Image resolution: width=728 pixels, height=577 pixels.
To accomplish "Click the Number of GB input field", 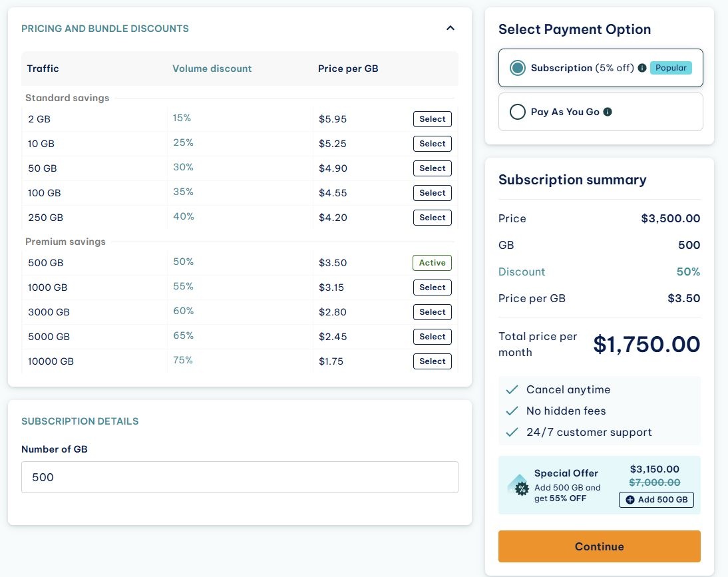I will 240,477.
